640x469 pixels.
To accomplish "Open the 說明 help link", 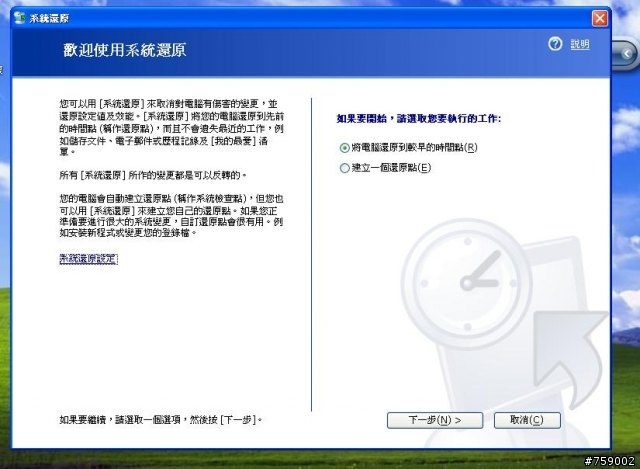I will coord(580,44).
